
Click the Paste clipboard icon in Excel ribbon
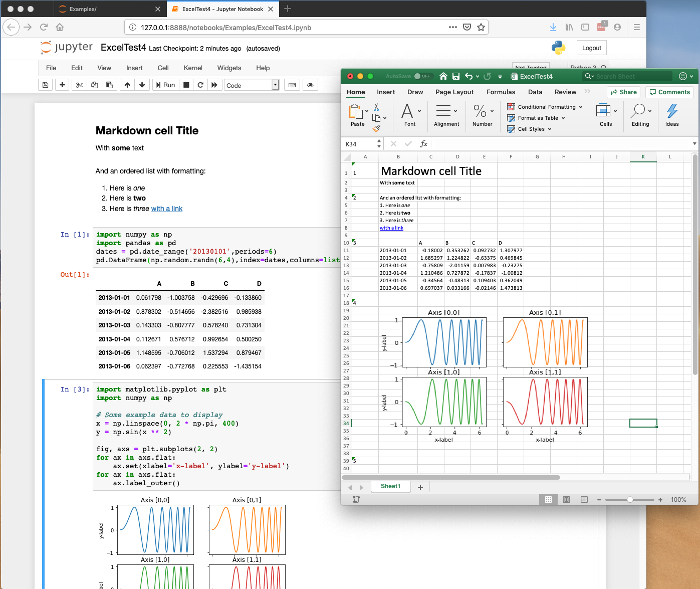[356, 111]
